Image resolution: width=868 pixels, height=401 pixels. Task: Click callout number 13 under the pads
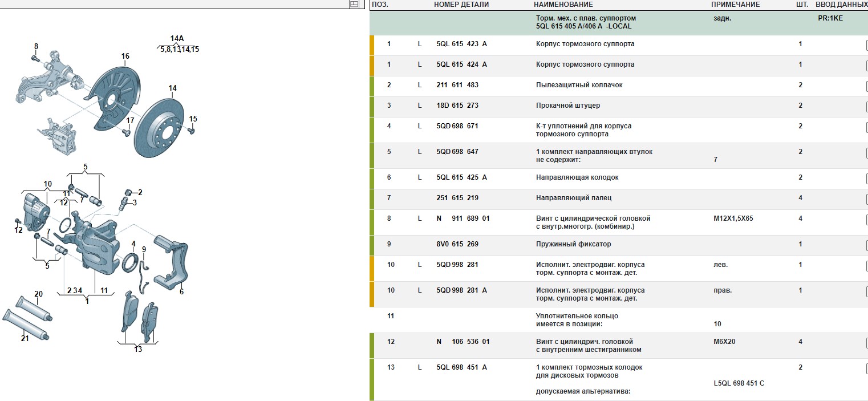(138, 349)
